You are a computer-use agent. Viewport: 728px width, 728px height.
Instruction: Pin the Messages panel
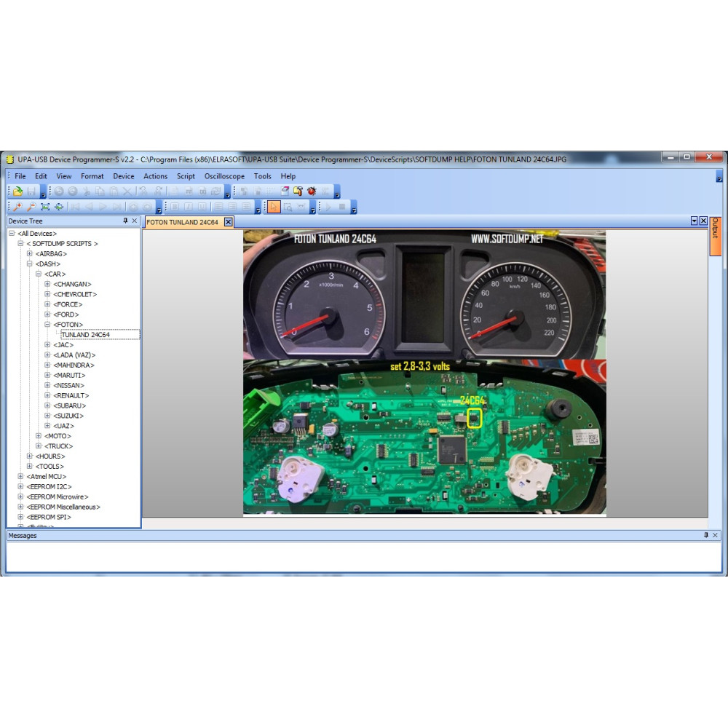point(706,535)
